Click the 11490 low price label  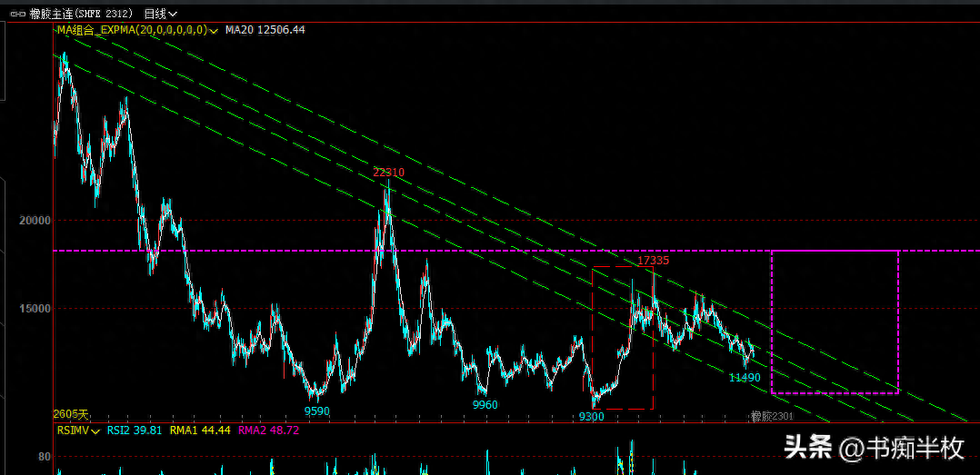pos(745,378)
